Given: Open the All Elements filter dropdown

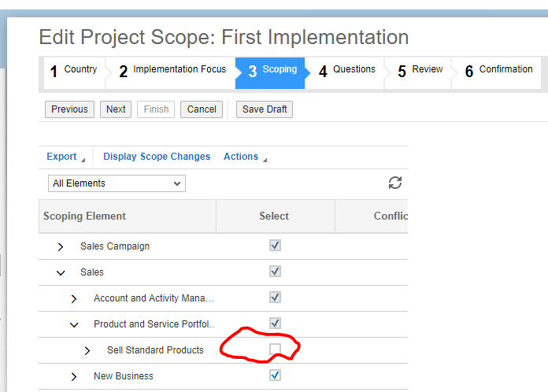Looking at the screenshot, I should [x=117, y=183].
